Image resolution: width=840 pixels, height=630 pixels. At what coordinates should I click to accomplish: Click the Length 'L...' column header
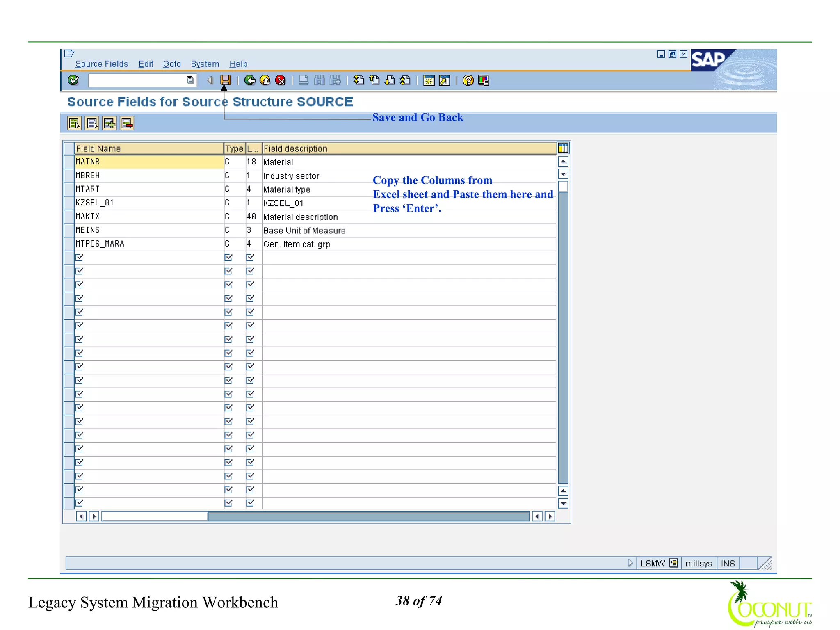click(x=254, y=148)
